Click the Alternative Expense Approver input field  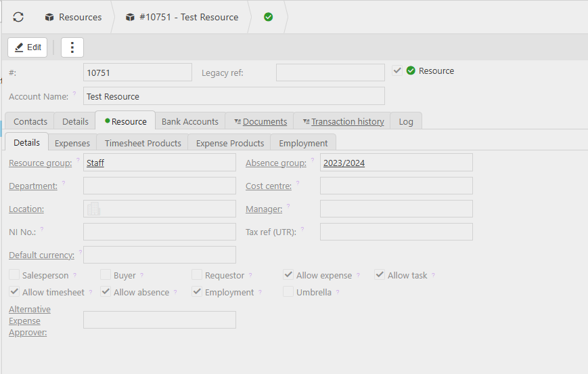click(160, 320)
